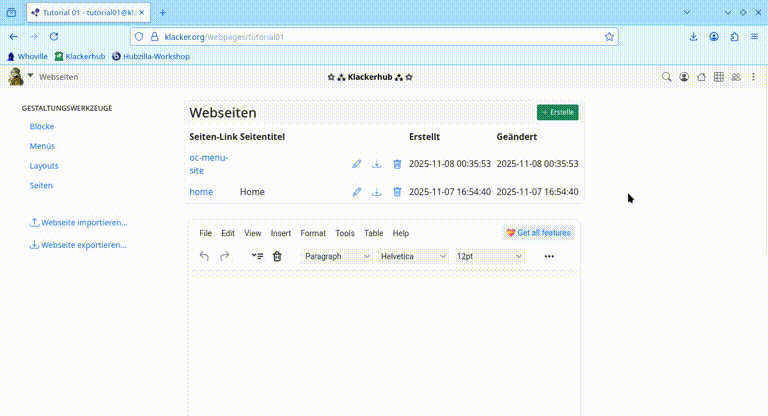Click the home icon in the Hubzilla navbar
768x416 pixels.
click(x=701, y=77)
